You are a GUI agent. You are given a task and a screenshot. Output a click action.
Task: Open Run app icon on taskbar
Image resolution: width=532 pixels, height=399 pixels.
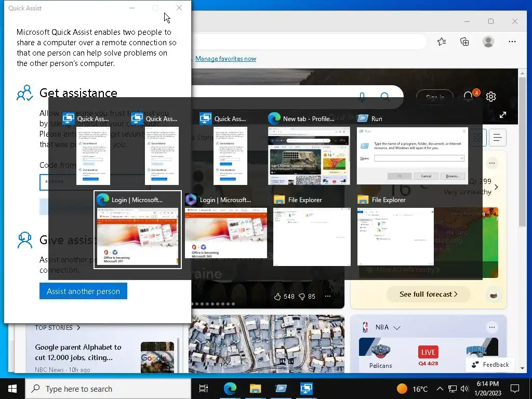point(281,389)
